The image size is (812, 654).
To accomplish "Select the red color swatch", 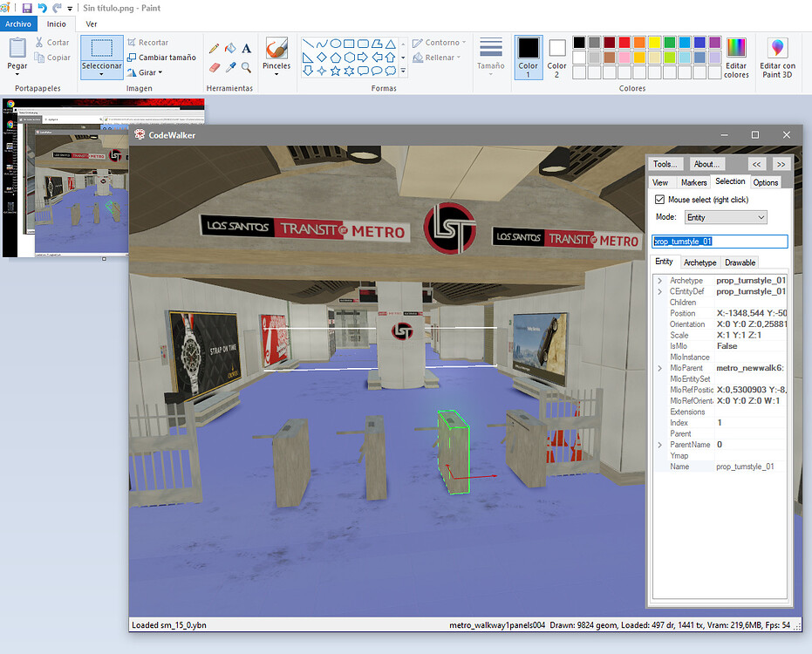I will [x=626, y=42].
